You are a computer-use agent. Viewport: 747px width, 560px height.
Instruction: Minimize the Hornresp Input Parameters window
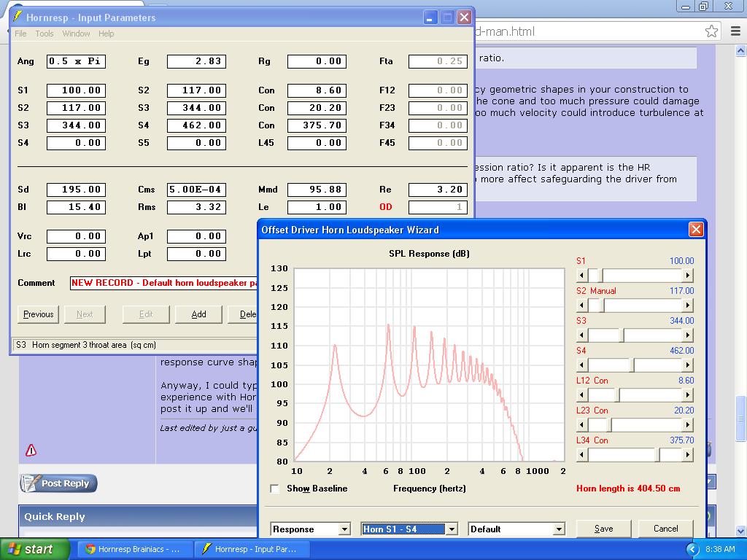(430, 17)
